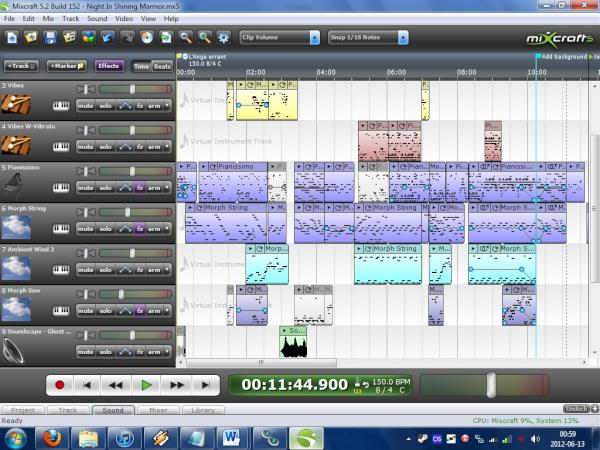
Task: Open the Snap 1/16 Notes dropdown
Action: pyautogui.click(x=403, y=38)
